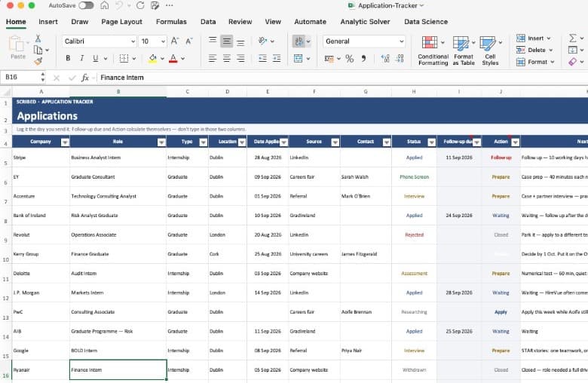588x383 pixels.
Task: Click the Clear eraser icon
Action: point(572,62)
